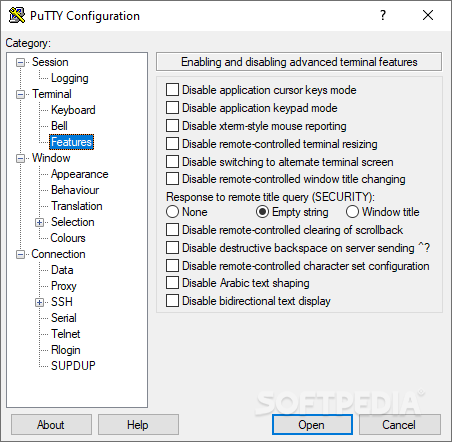
Task: Select the highlighted Features category
Action: click(x=71, y=142)
